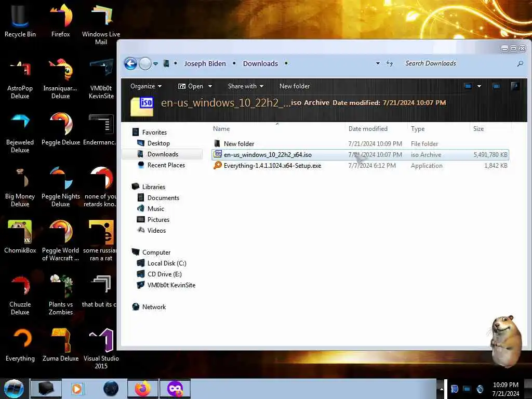Select Downloads in the navigation pane
Image resolution: width=532 pixels, height=399 pixels.
[x=163, y=154]
